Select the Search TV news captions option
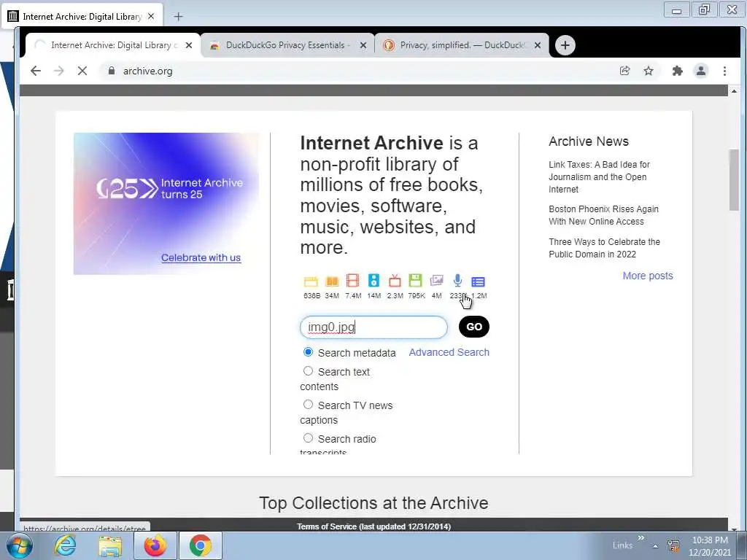Screen dimensions: 747x560 tap(309, 404)
